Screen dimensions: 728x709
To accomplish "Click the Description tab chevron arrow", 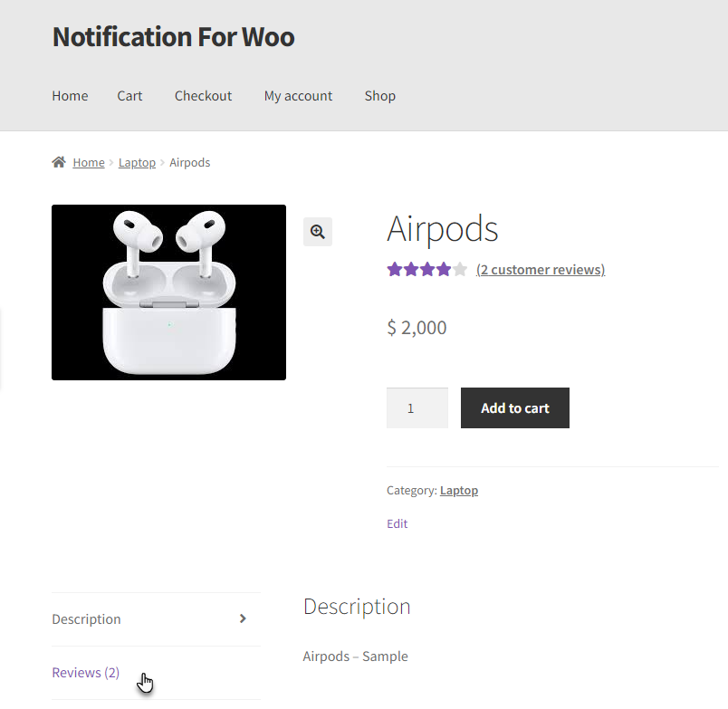I will (x=243, y=618).
